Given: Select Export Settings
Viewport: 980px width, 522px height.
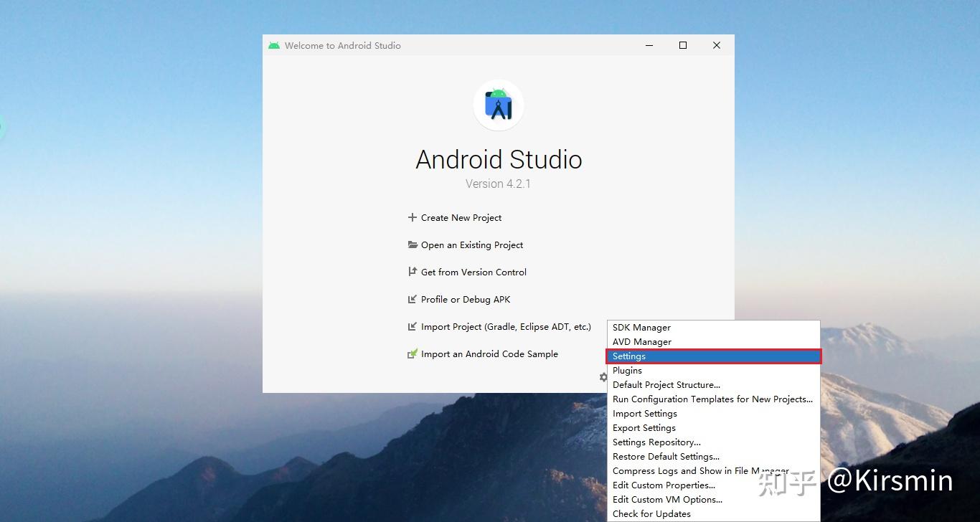Looking at the screenshot, I should tap(644, 427).
